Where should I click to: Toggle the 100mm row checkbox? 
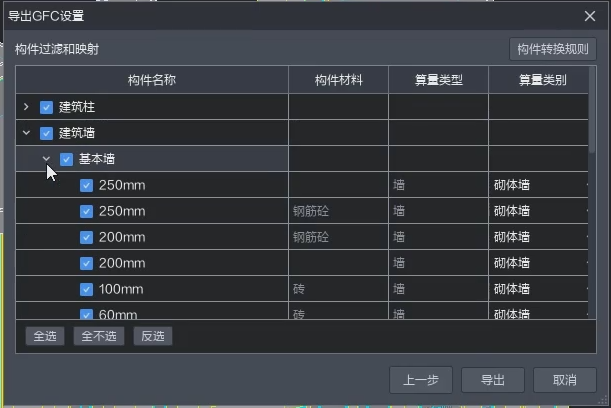(x=86, y=290)
